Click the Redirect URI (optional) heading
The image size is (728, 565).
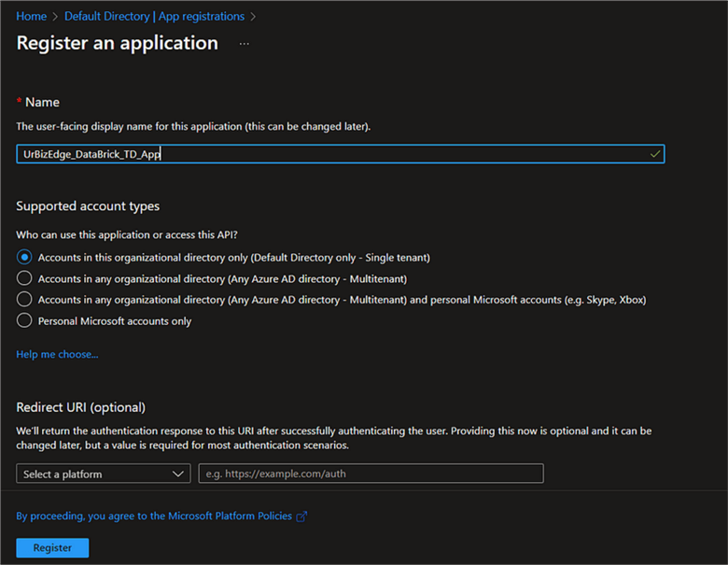pyautogui.click(x=81, y=407)
